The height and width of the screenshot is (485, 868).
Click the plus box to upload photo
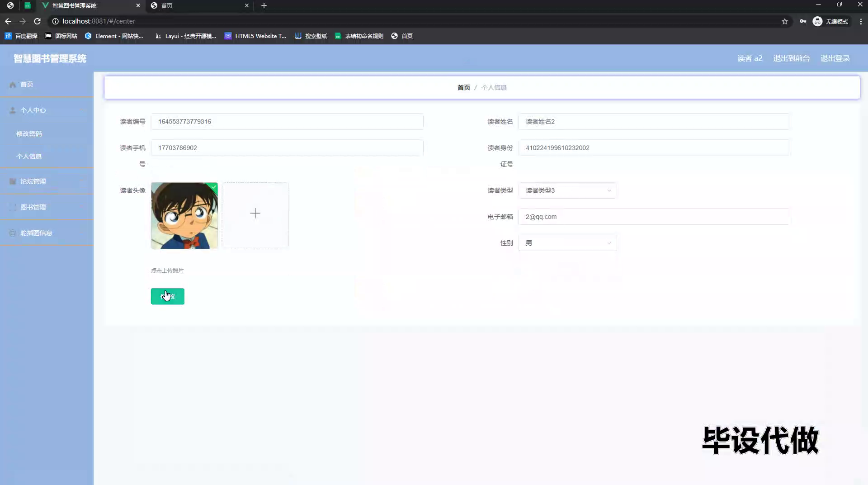pos(255,216)
